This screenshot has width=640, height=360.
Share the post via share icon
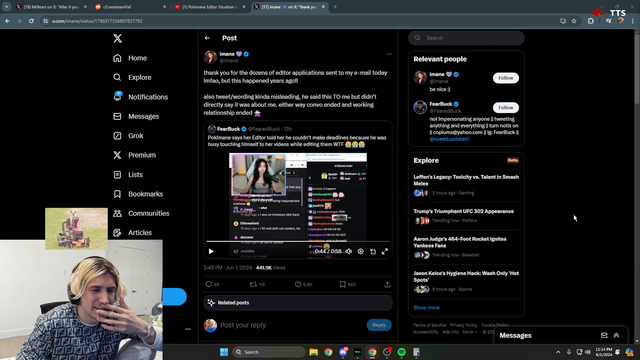pyautogui.click(x=387, y=284)
